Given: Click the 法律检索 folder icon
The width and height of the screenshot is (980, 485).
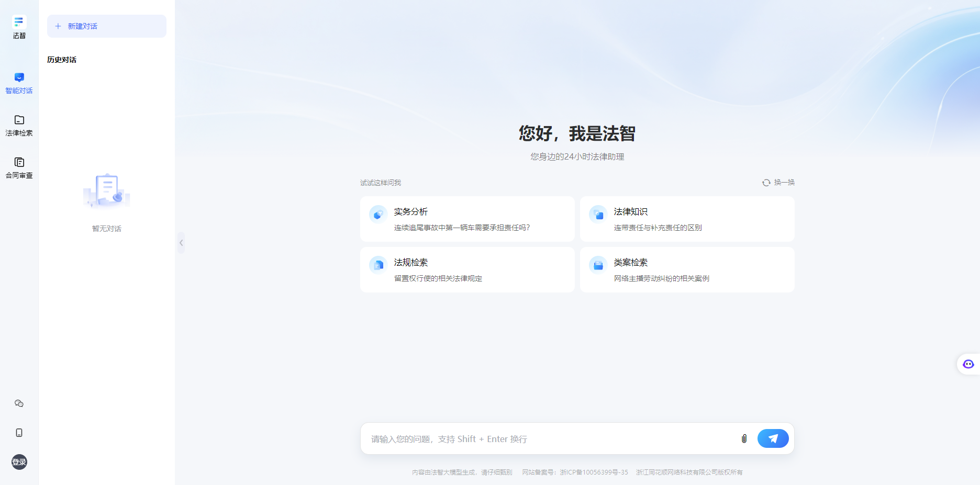Looking at the screenshot, I should point(19,120).
